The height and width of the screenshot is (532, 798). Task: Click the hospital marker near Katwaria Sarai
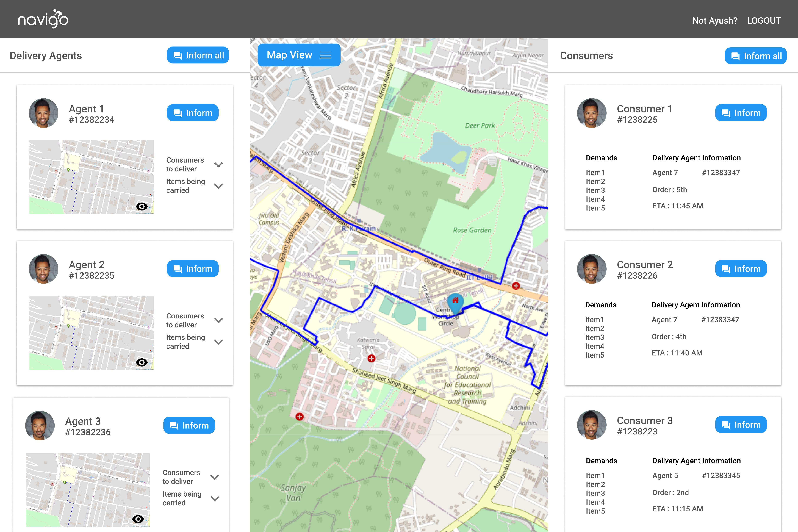[x=372, y=358]
